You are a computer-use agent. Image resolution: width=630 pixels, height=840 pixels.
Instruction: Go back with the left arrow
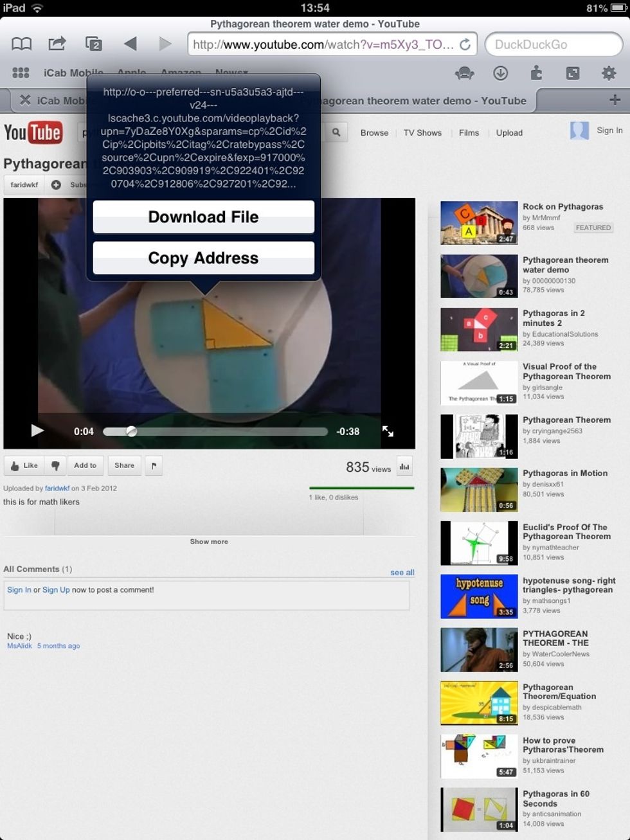(x=130, y=44)
